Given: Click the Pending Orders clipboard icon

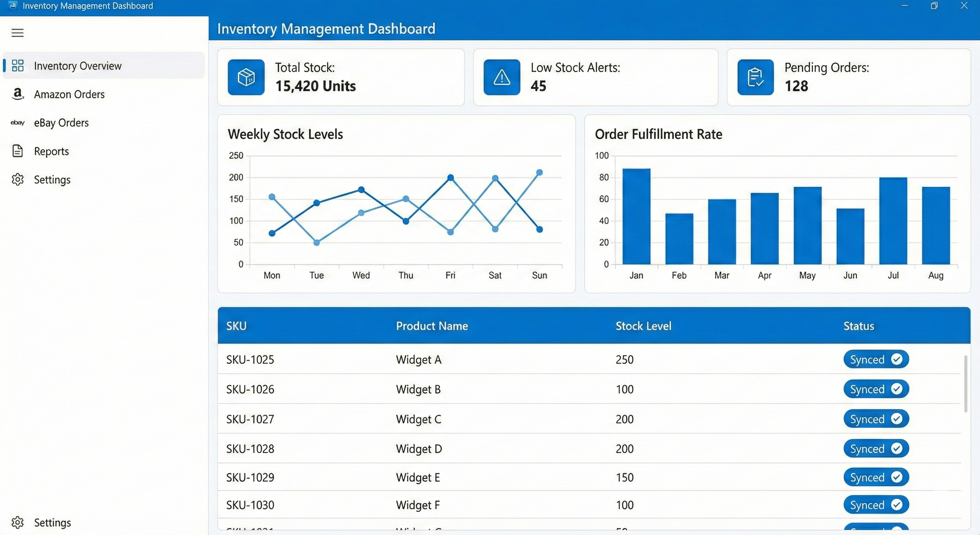Looking at the screenshot, I should pos(756,77).
